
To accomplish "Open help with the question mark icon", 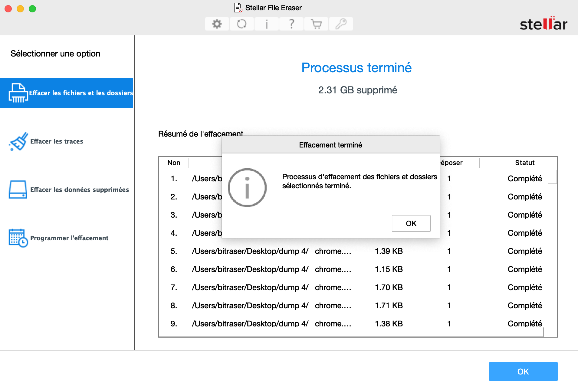I will [291, 24].
